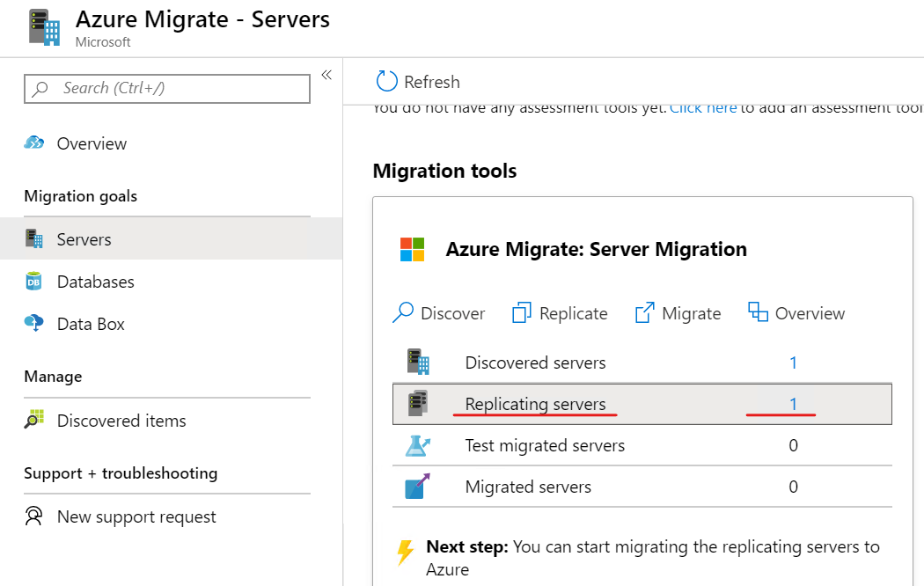Open Overview in the left menu
The height and width of the screenshot is (586, 924).
(x=92, y=143)
